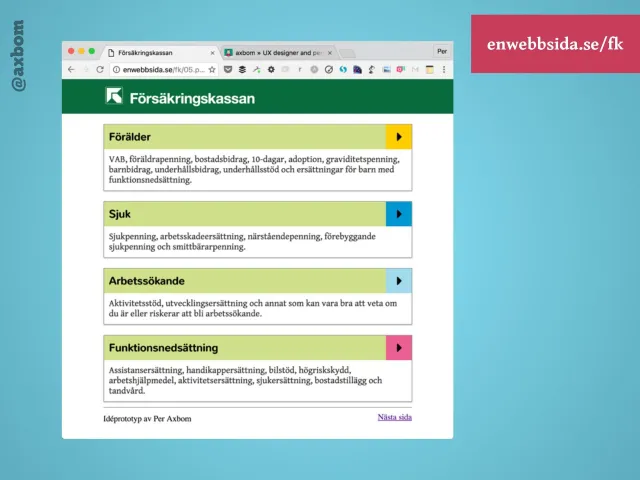Reload the page with the refresh icon
Image resolution: width=640 pixels, height=480 pixels.
click(x=100, y=69)
